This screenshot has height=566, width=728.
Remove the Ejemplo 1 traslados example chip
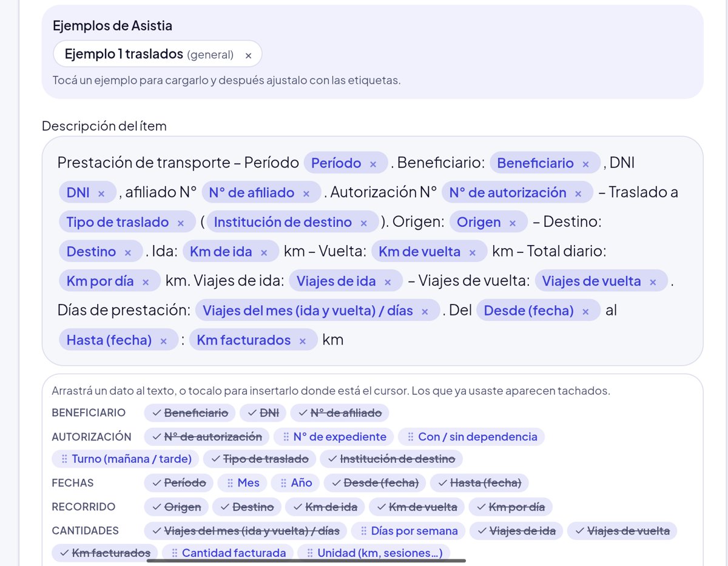tap(248, 55)
